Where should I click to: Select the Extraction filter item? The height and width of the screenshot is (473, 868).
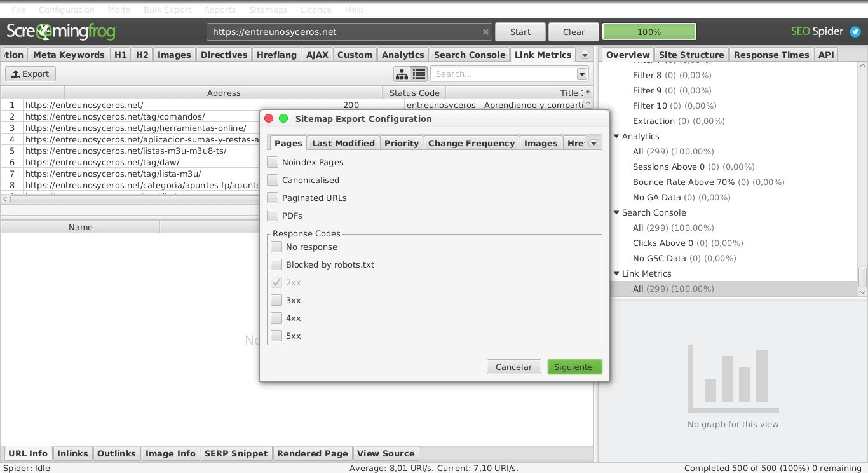coord(679,121)
